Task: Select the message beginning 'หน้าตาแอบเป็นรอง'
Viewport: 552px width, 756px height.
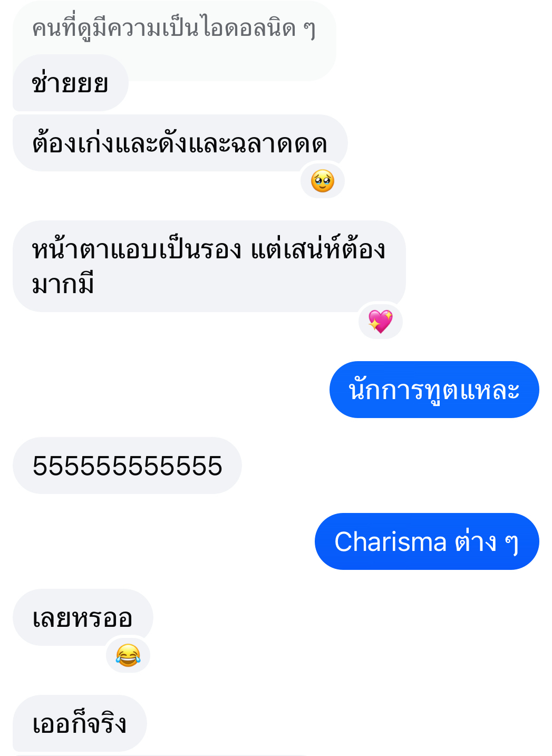Action: tap(209, 266)
